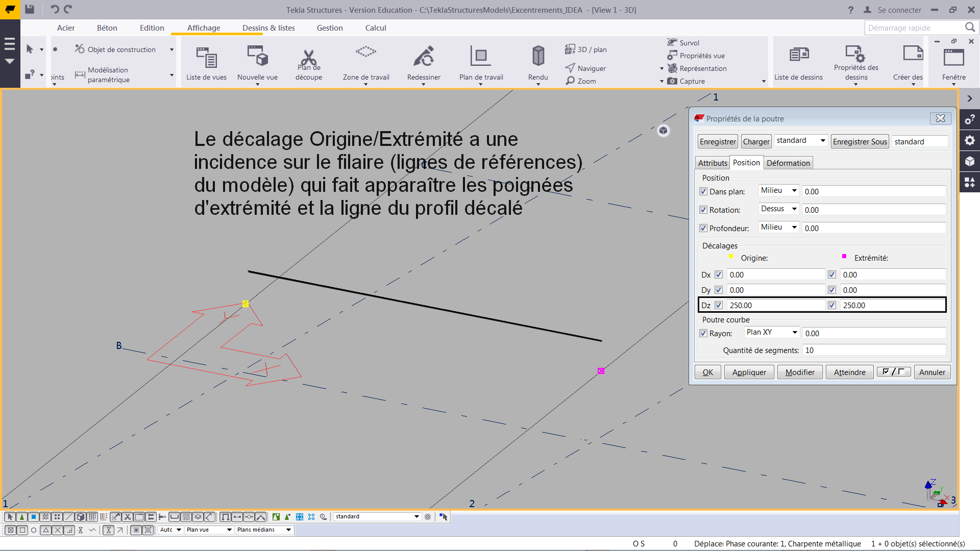This screenshot has height=551, width=980.
Task: Open the Plan vue dropdown
Action: tap(209, 530)
